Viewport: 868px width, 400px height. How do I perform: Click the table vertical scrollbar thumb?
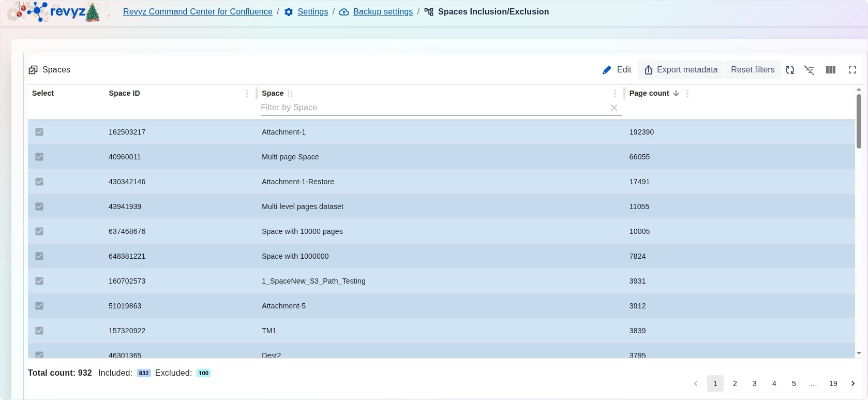859,121
